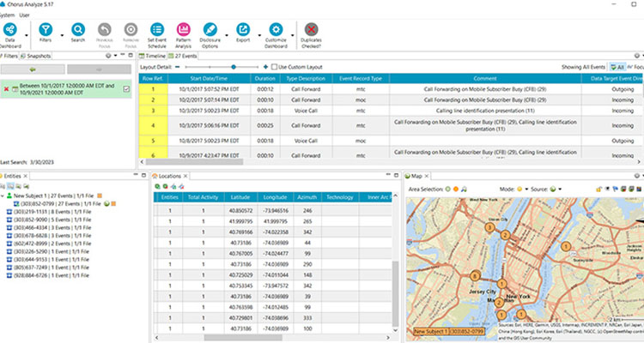Click the Filters funnel icon

coord(46,29)
